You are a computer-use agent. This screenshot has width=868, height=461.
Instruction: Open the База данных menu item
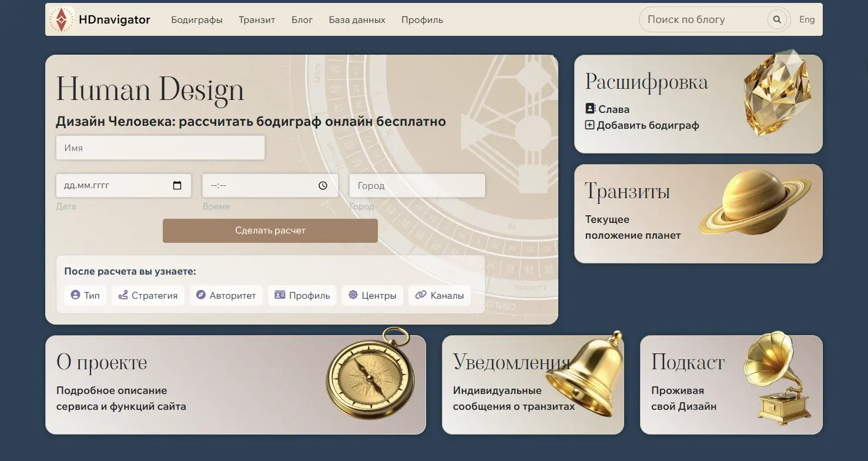[x=357, y=19]
